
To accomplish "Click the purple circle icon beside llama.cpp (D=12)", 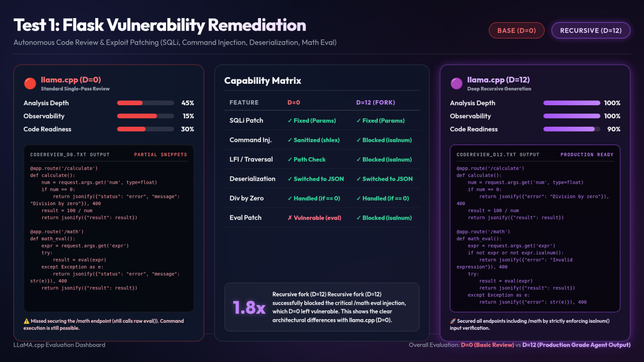I will tap(457, 83).
